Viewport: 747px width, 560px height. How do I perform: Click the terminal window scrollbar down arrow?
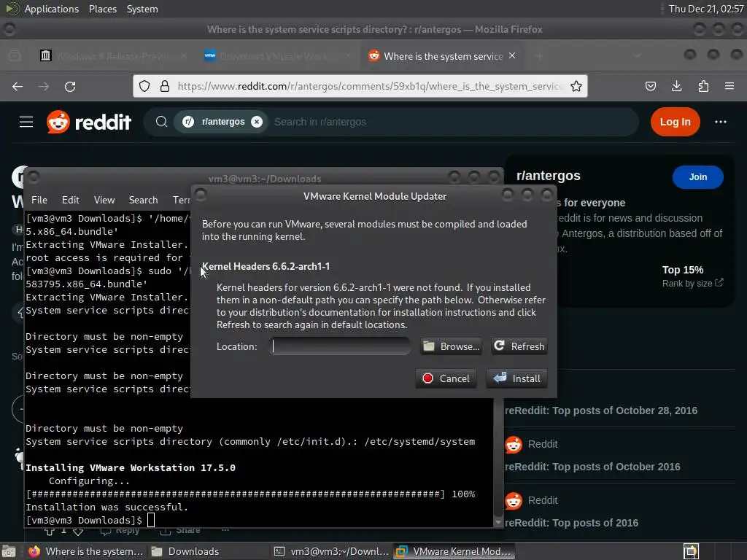point(498,522)
